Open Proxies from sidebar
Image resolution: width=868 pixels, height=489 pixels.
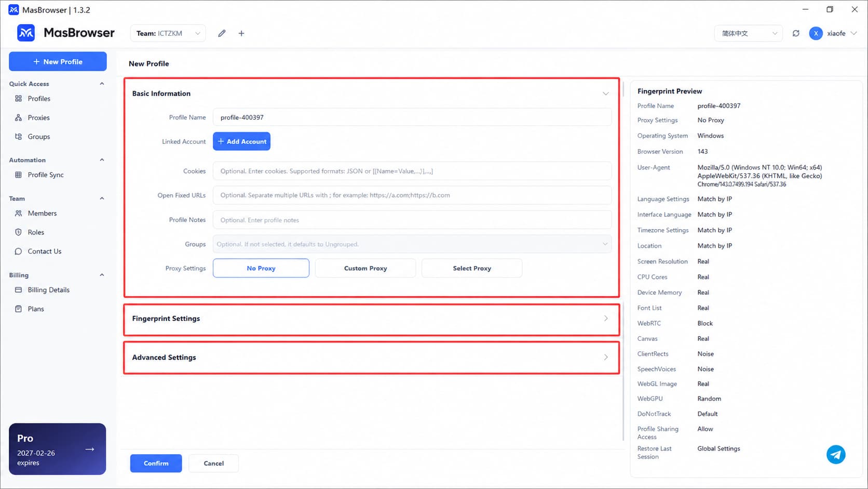39,118
